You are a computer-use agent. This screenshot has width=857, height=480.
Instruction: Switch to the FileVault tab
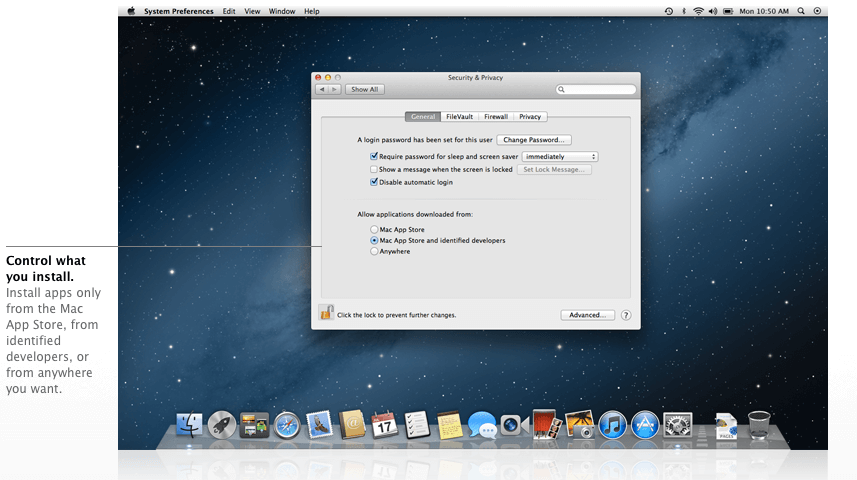[459, 116]
